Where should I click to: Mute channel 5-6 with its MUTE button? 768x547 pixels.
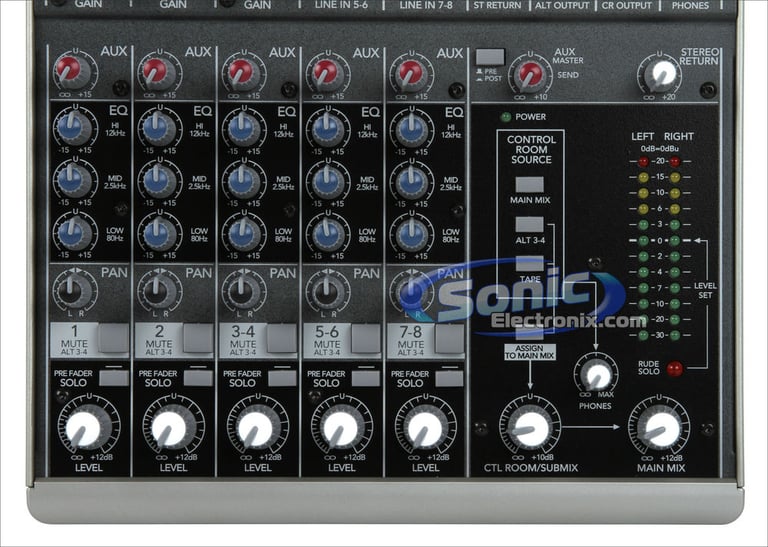[366, 338]
